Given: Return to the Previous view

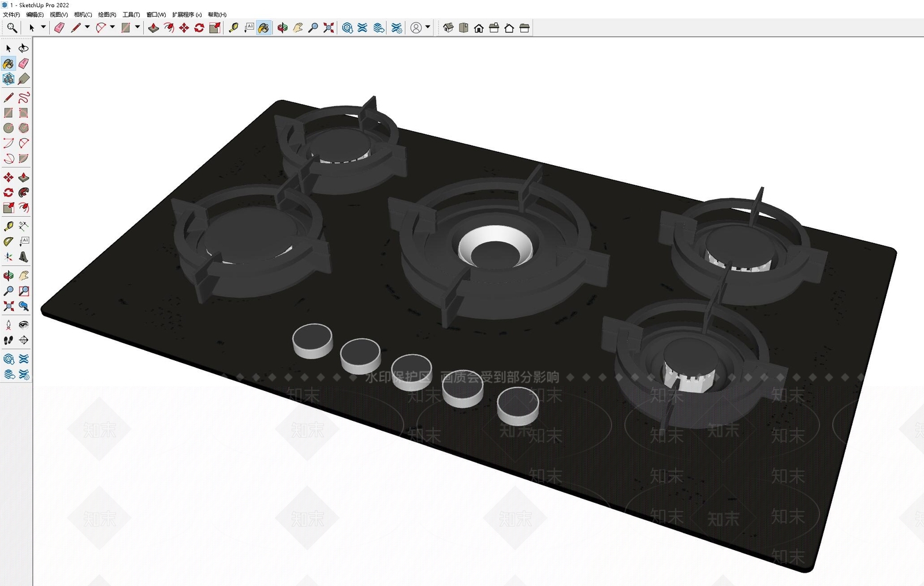Looking at the screenshot, I should pyautogui.click(x=24, y=306).
